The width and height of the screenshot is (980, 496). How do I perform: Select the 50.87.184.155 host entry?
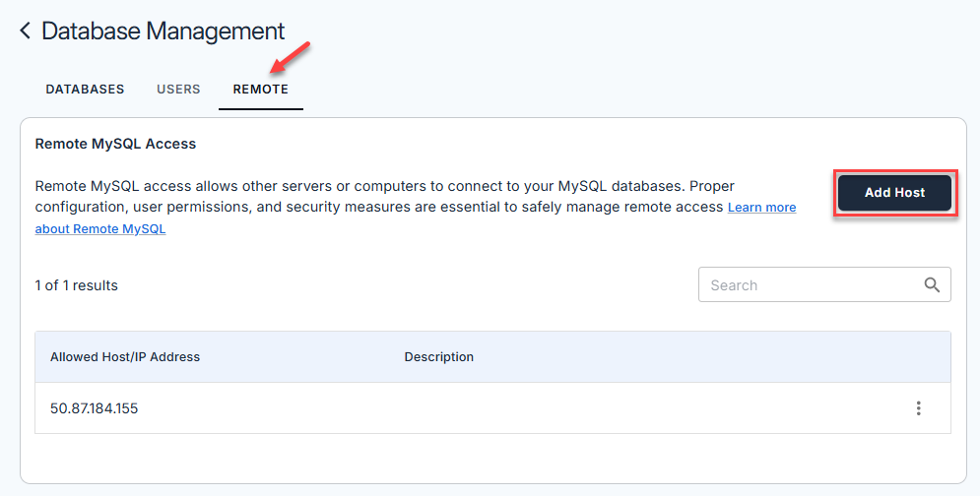[x=95, y=408]
